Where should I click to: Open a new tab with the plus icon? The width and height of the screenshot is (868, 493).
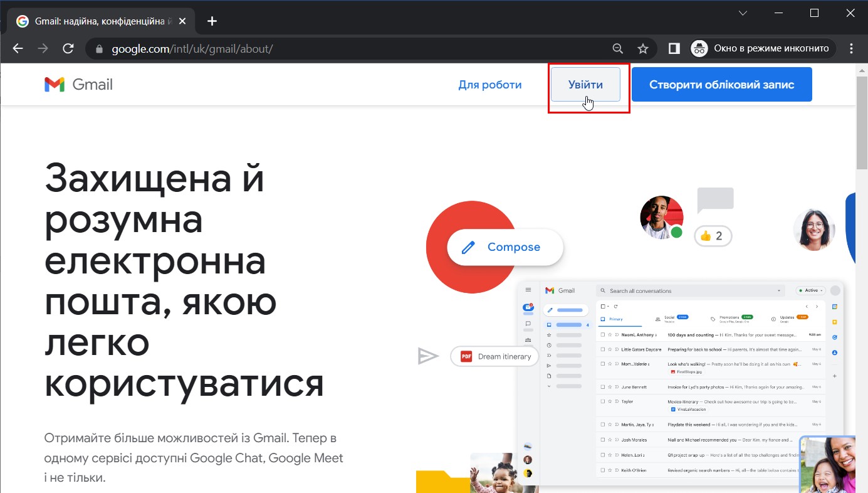(x=212, y=21)
